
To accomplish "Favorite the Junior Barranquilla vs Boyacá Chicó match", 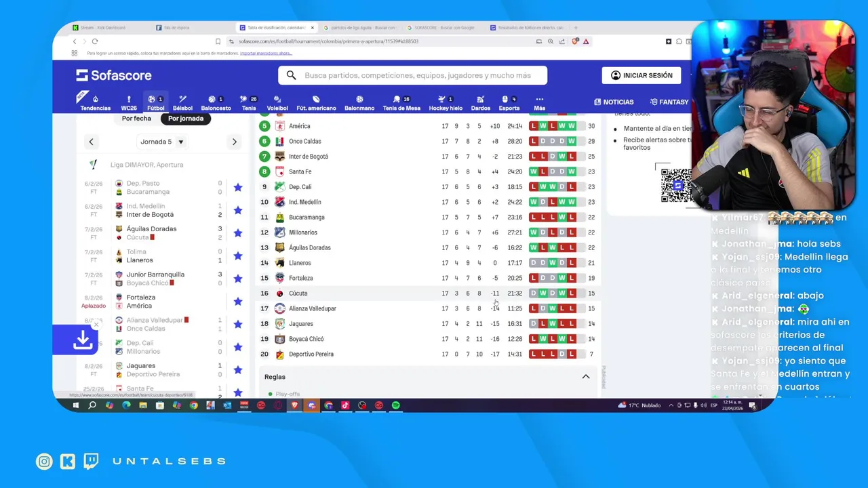I will (237, 279).
